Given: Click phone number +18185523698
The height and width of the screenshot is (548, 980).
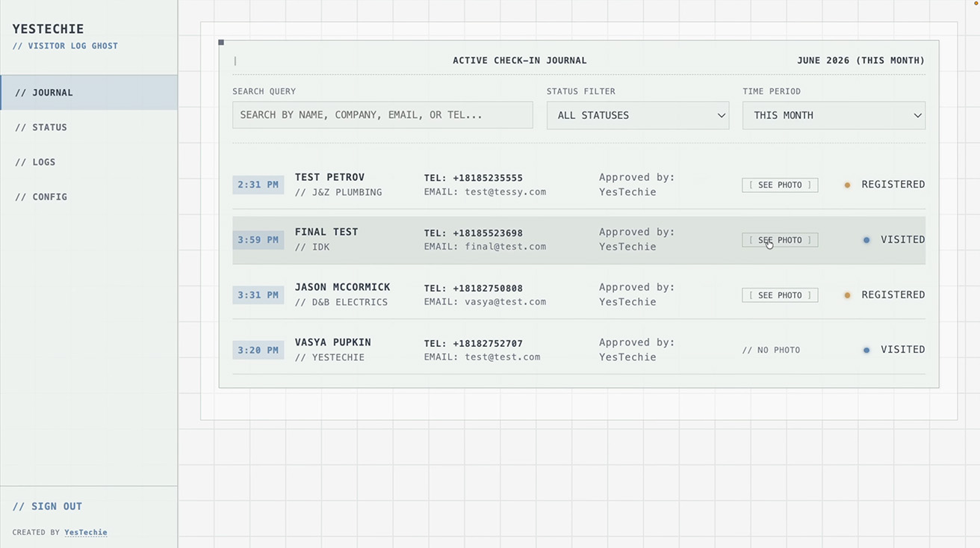Looking at the screenshot, I should coord(488,233).
